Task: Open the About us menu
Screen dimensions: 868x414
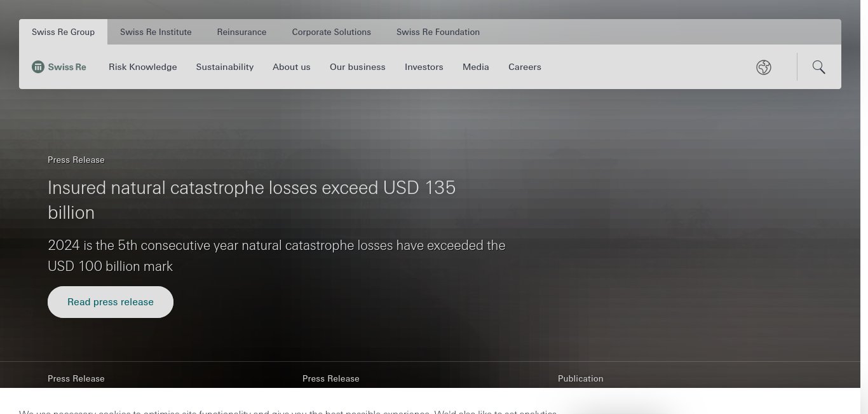Action: click(x=291, y=67)
